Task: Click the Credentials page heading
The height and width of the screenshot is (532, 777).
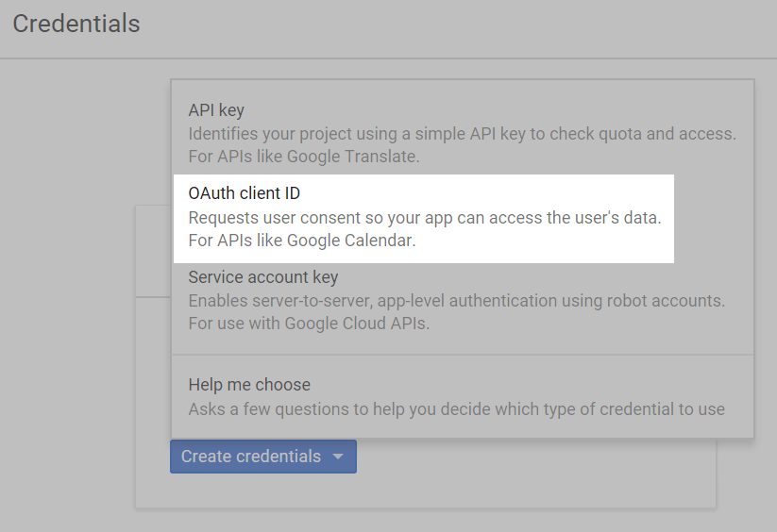Action: point(76,24)
